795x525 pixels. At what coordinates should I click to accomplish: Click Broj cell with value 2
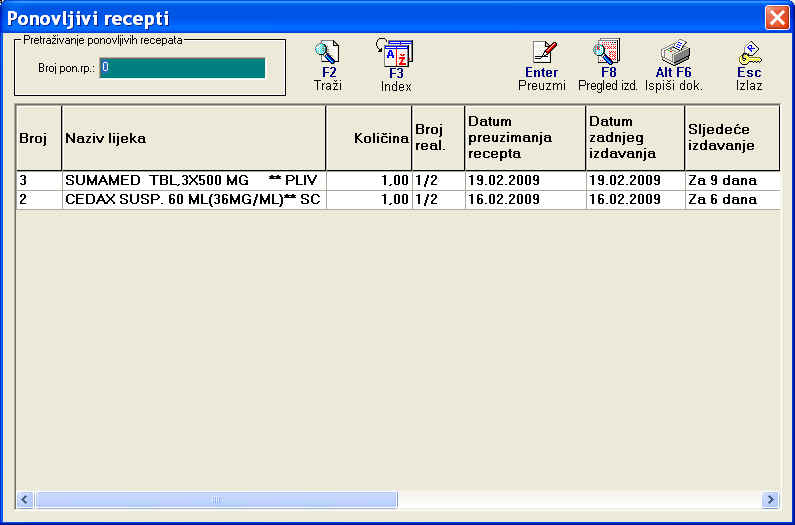(39, 199)
